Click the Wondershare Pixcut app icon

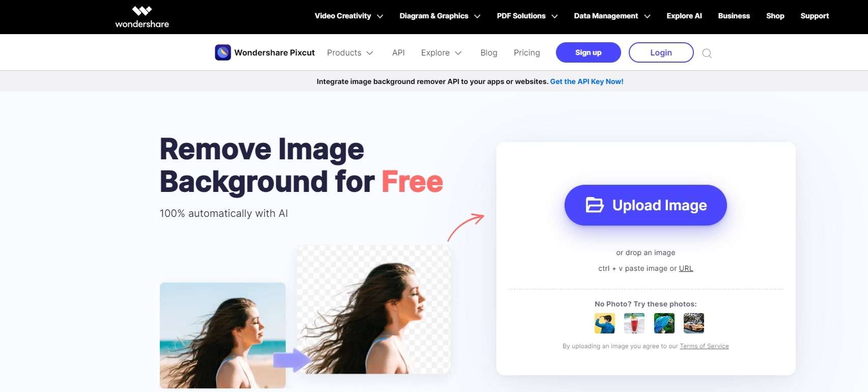[223, 52]
